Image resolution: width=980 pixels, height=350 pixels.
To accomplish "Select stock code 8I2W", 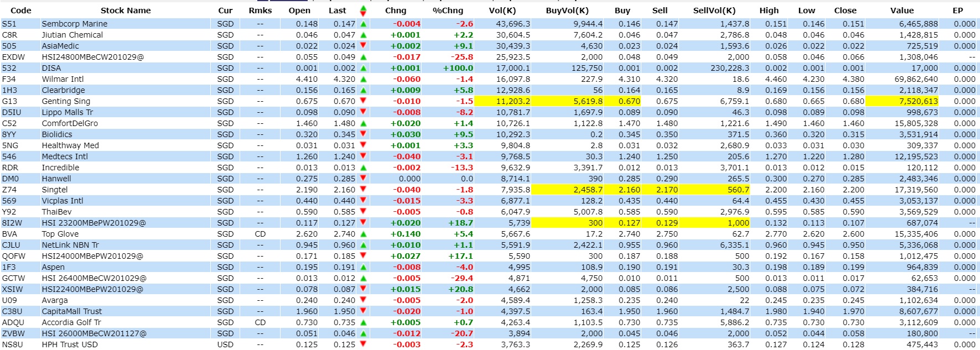I will (12, 223).
